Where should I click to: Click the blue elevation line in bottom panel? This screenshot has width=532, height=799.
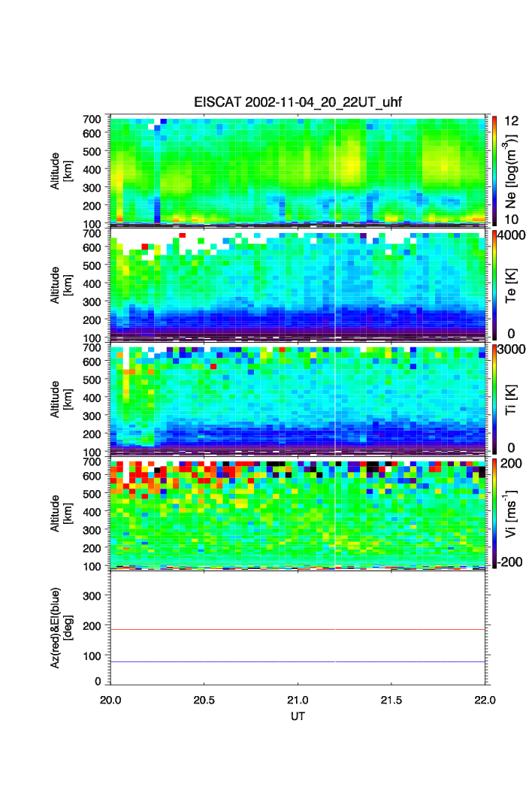[298, 661]
